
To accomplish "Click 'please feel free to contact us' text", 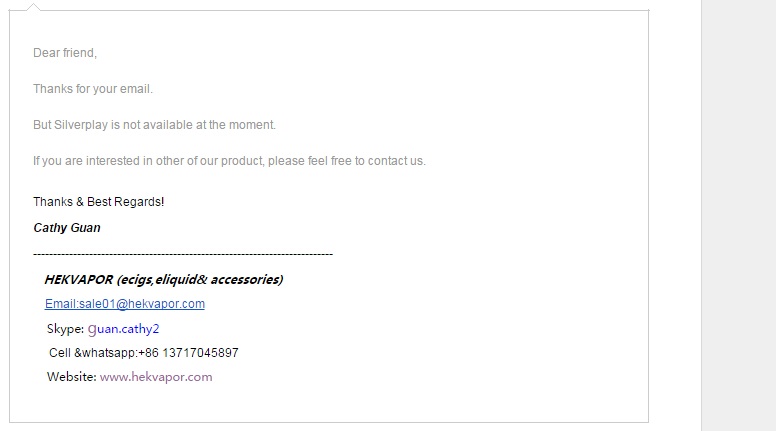I will 346,161.
